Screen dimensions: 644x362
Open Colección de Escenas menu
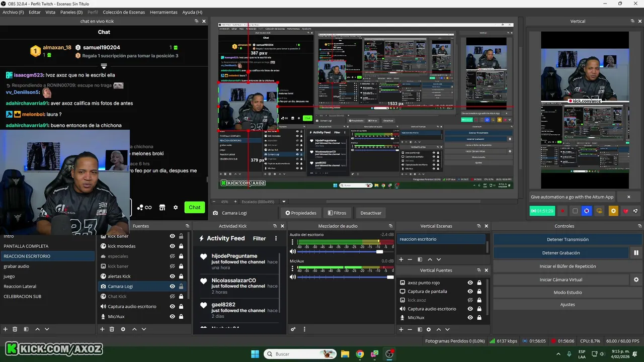tap(124, 12)
